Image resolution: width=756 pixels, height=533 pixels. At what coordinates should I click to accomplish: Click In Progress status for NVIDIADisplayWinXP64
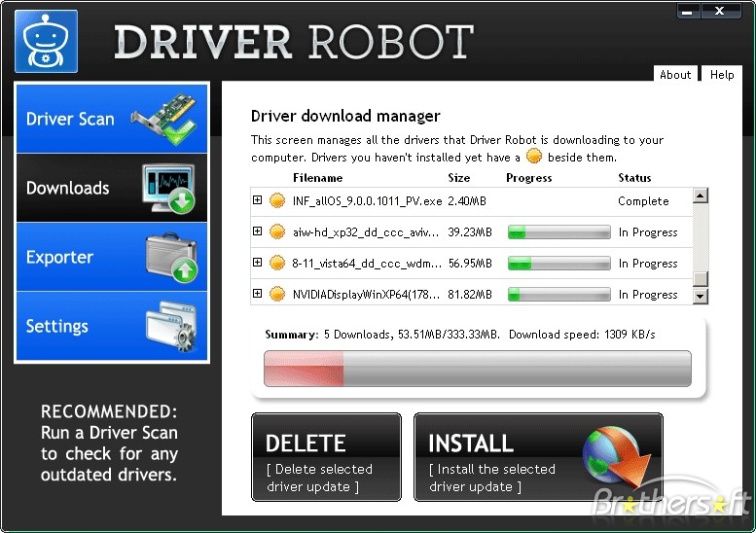click(648, 295)
